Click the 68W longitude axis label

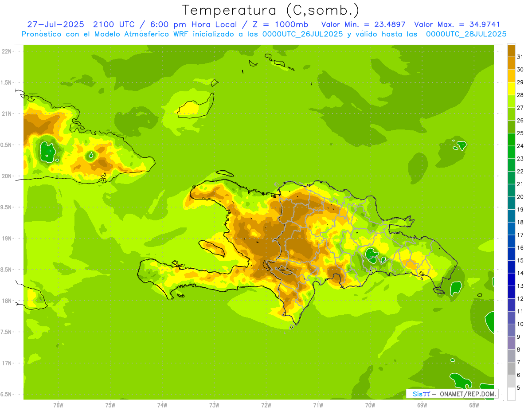click(x=474, y=405)
